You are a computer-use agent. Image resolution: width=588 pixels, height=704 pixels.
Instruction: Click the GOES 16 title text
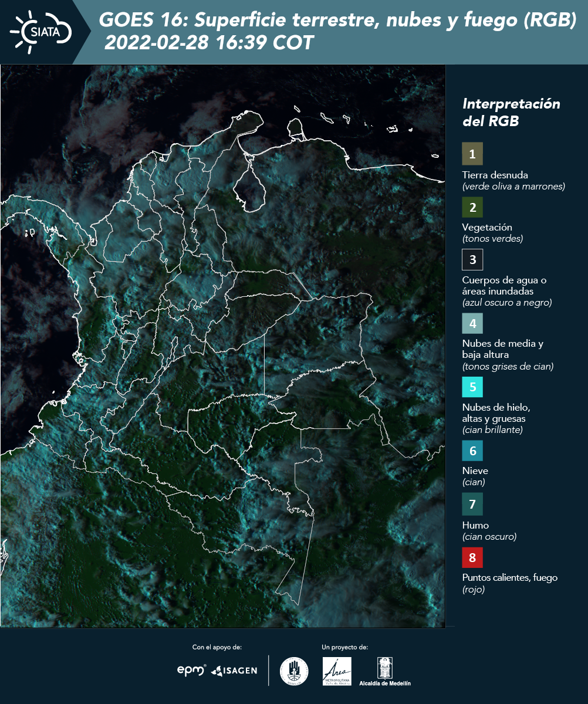(x=338, y=20)
